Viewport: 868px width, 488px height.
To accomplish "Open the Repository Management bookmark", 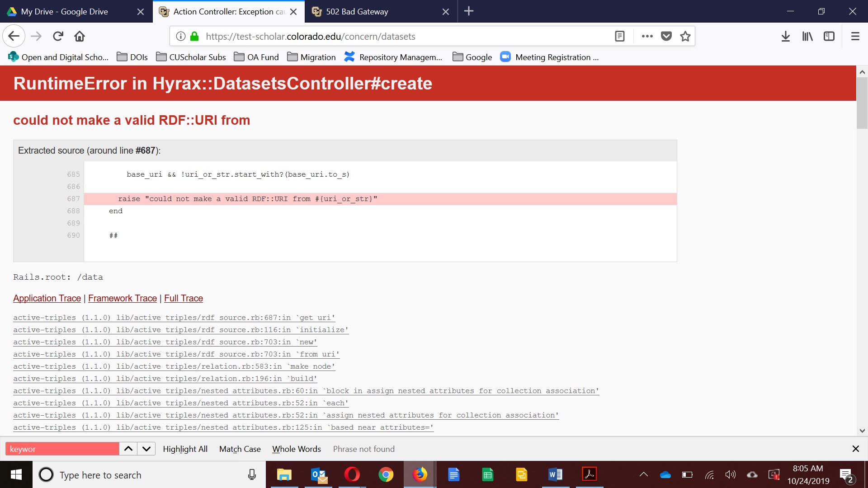I will pyautogui.click(x=393, y=57).
